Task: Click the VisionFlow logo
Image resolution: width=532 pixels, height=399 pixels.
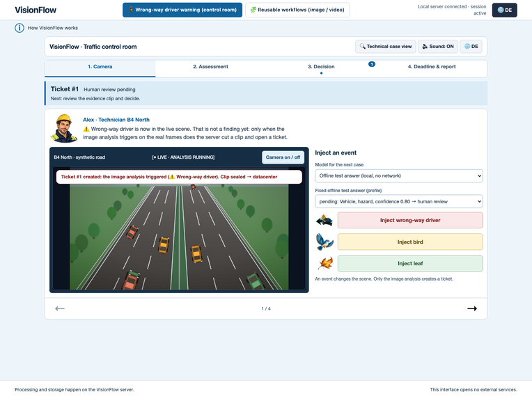Action: (x=36, y=10)
